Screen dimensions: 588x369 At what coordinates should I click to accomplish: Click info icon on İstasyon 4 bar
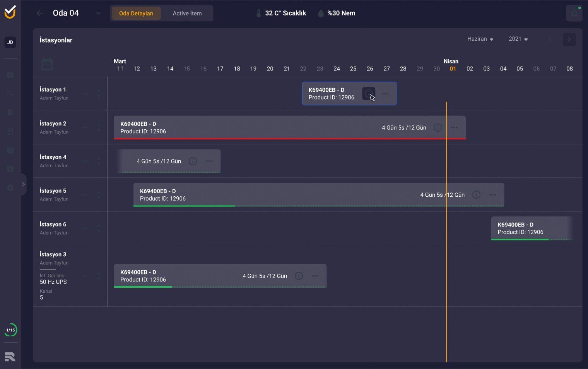click(193, 161)
